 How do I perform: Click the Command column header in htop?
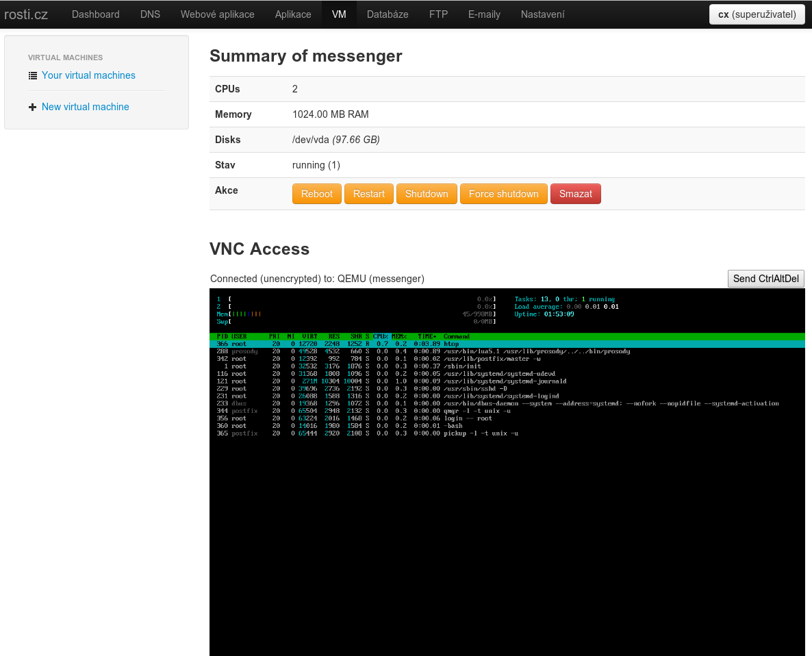tap(457, 336)
